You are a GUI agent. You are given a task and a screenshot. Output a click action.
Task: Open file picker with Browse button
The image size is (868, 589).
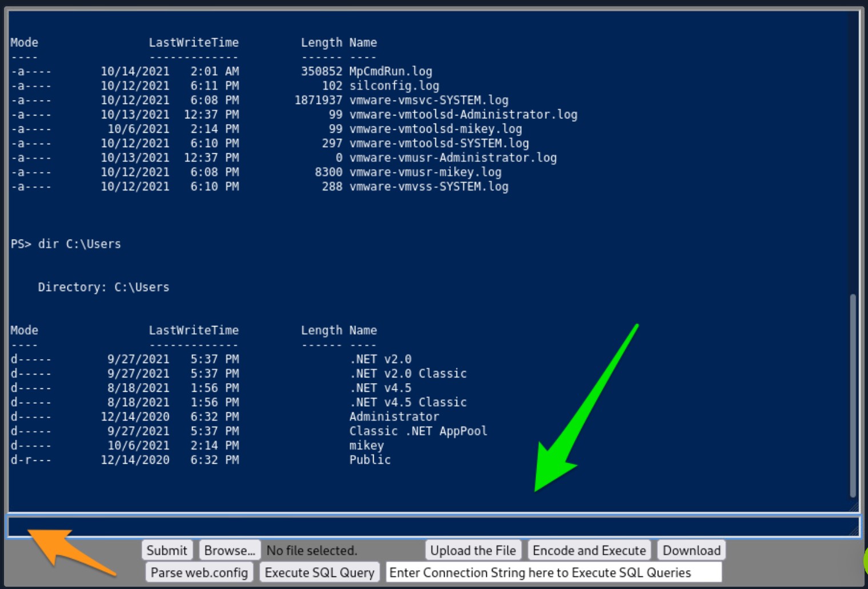[229, 550]
